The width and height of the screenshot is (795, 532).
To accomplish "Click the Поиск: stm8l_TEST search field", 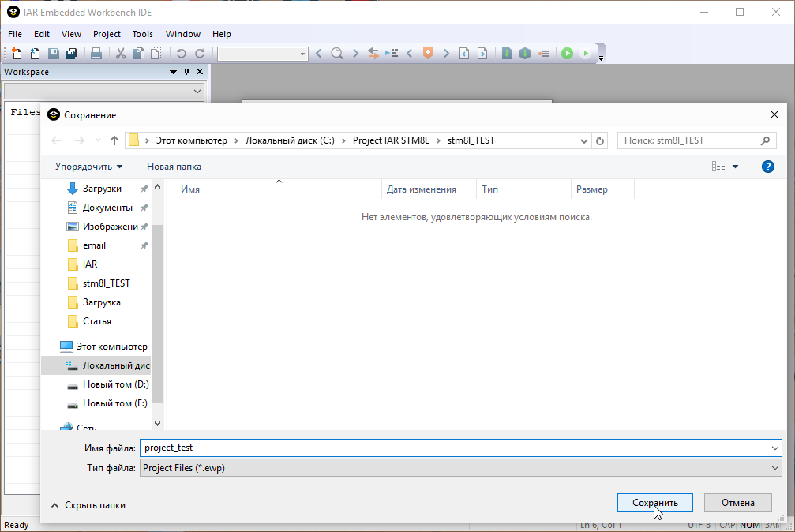I will pyautogui.click(x=696, y=140).
